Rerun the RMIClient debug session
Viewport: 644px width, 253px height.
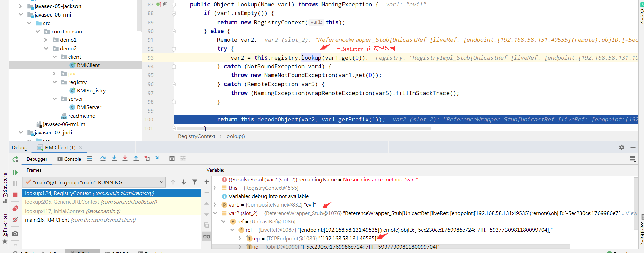tap(15, 159)
